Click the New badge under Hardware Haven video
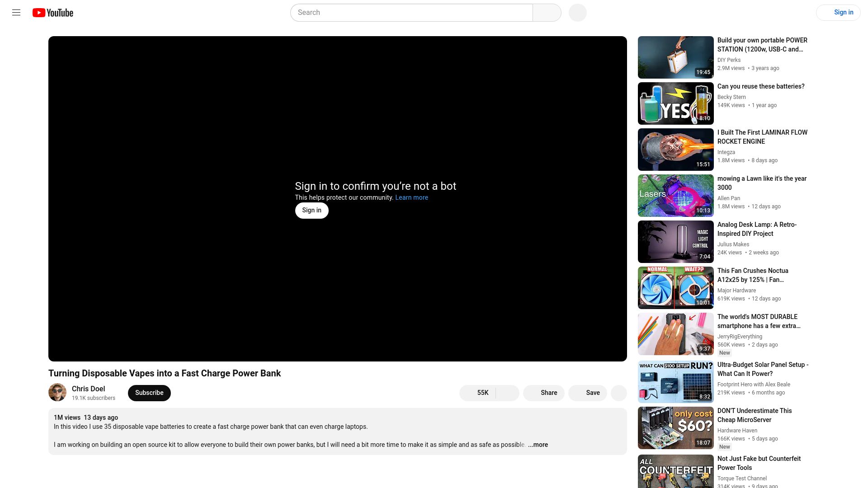This screenshot has width=868, height=488. [725, 447]
